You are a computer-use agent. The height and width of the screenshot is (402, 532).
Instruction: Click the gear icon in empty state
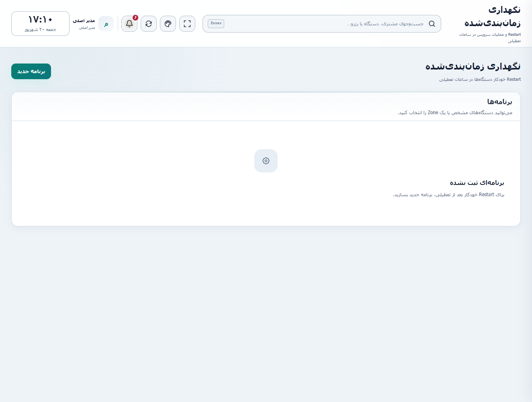(x=266, y=161)
